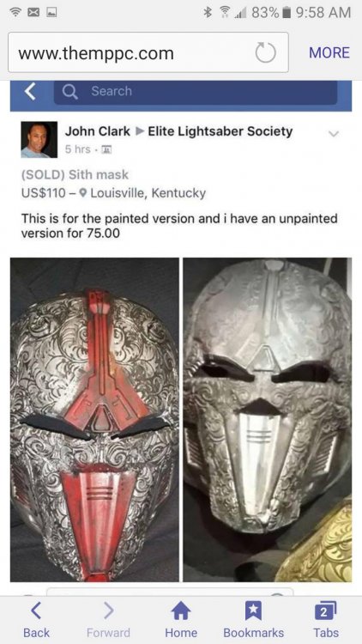Tap the magnifier icon in search bar
362x644 pixels.
click(70, 91)
